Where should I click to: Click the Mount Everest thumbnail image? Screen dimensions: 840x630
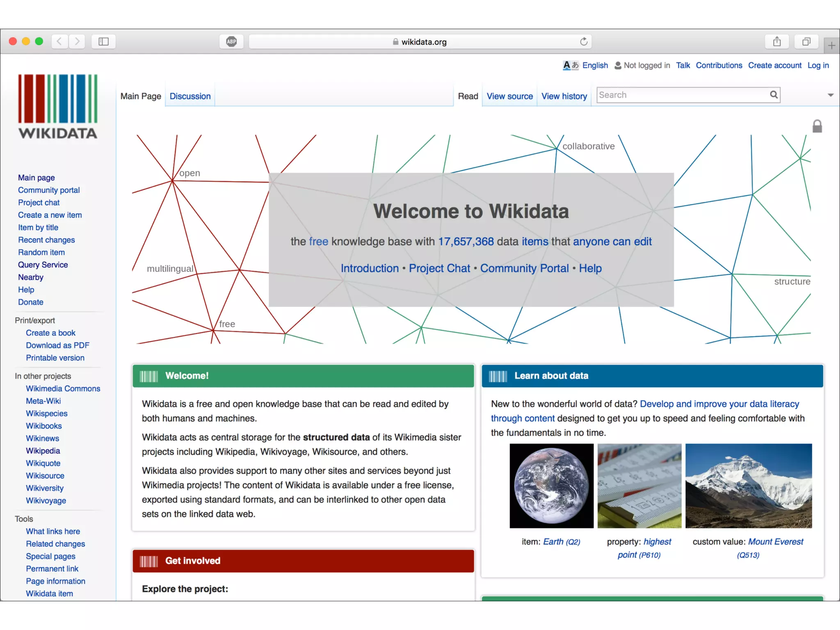(x=748, y=486)
